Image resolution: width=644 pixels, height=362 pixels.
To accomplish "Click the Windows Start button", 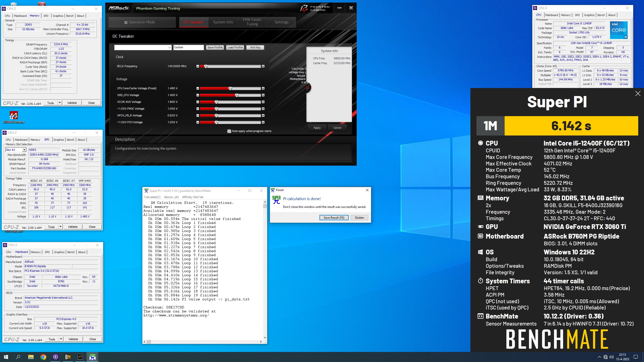I will [6, 357].
